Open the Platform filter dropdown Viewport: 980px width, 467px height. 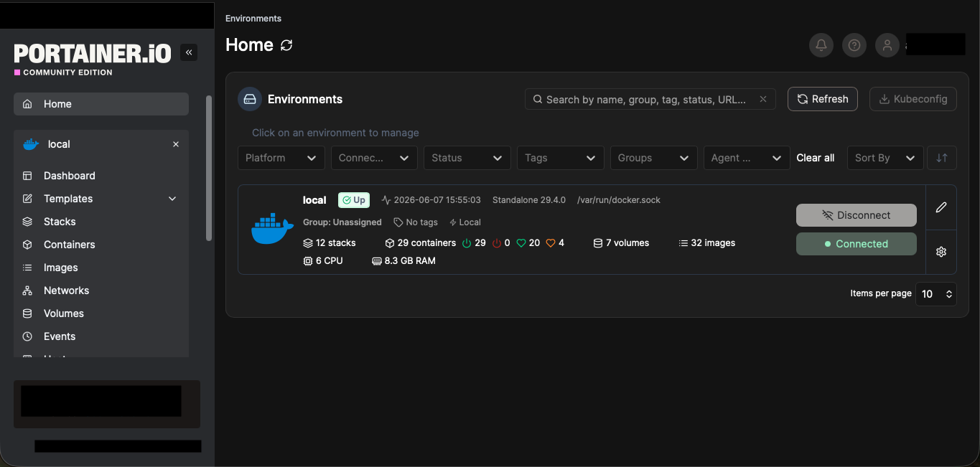point(281,158)
